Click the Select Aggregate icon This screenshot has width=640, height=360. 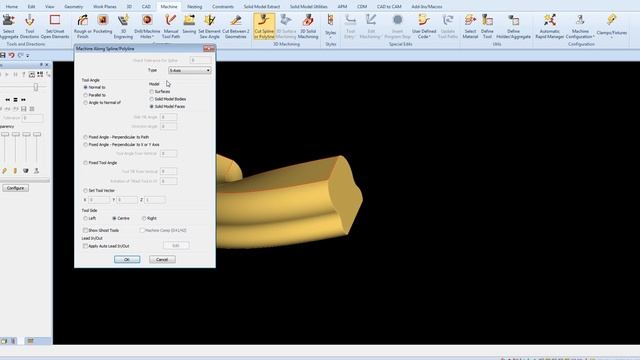point(8,26)
